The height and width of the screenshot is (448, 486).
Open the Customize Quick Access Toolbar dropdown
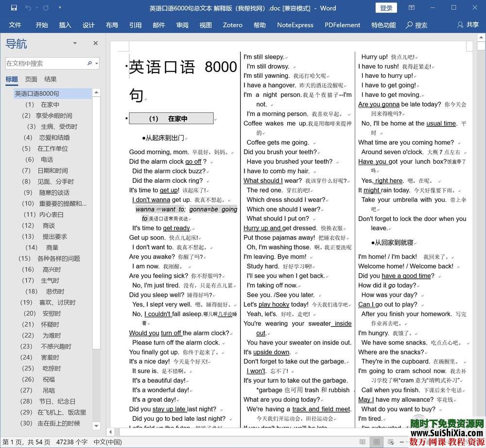coord(60,8)
